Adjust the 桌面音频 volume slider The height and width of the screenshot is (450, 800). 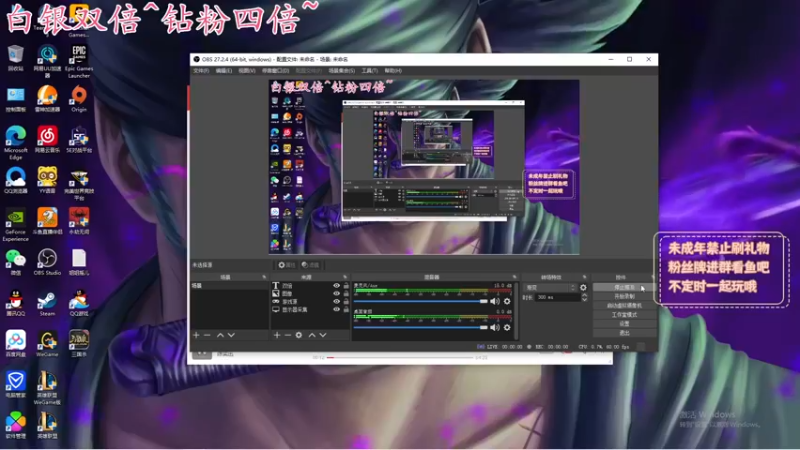click(x=421, y=328)
